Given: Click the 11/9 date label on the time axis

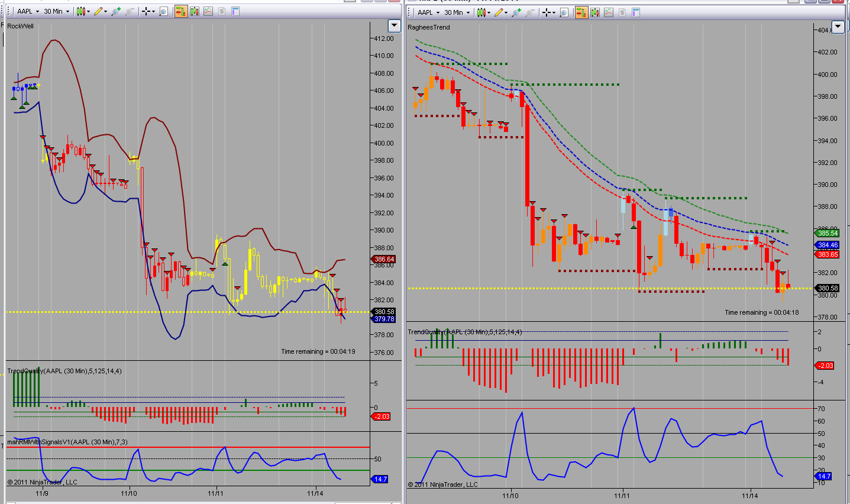Looking at the screenshot, I should tap(42, 493).
